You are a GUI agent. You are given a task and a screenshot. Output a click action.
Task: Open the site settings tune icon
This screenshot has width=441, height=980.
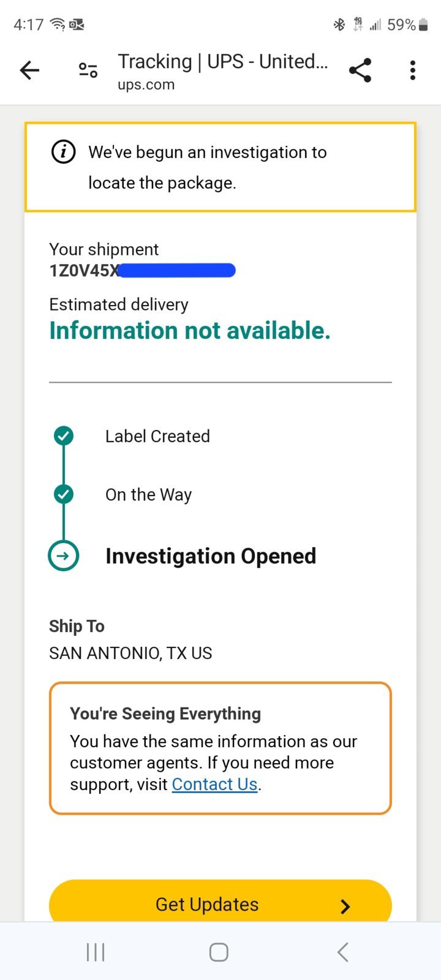[x=88, y=70]
